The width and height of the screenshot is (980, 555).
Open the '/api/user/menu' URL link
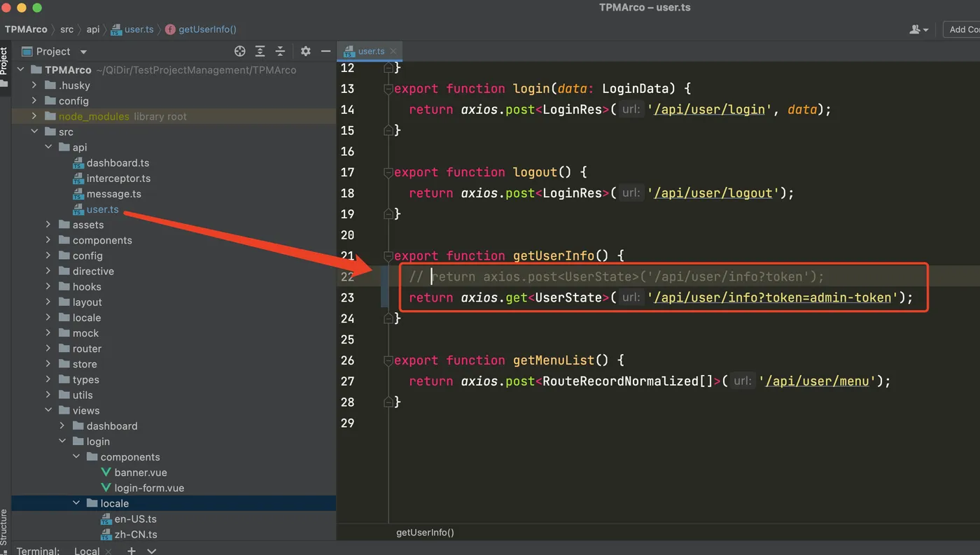817,381
